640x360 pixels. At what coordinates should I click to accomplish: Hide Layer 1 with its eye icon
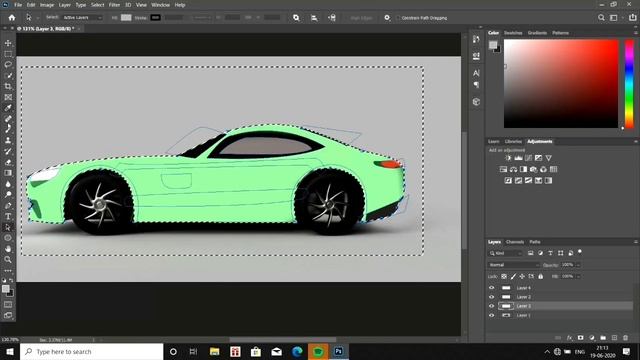491,315
